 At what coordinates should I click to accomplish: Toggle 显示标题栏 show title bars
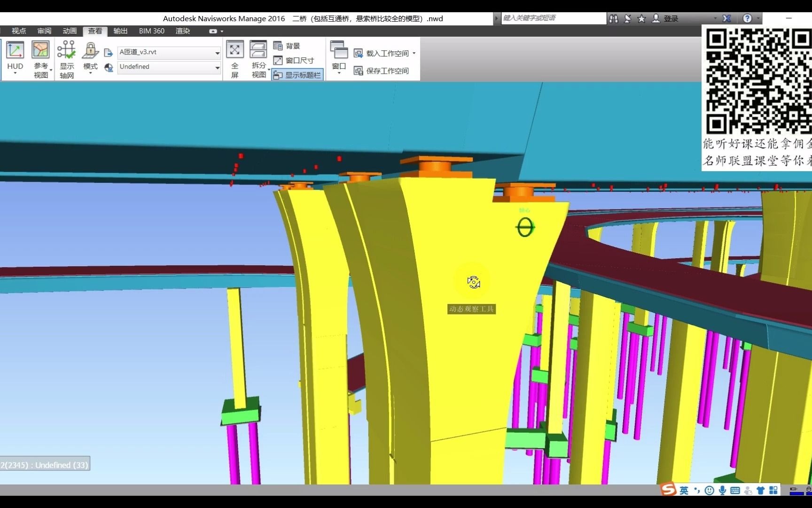pyautogui.click(x=297, y=75)
